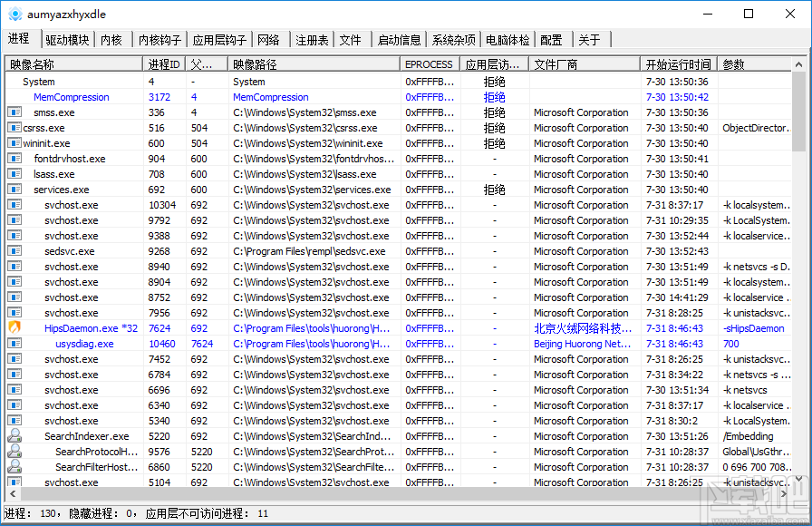Click the search icon beside SearchFilterHost row
This screenshot has width=812, height=526.
14,466
